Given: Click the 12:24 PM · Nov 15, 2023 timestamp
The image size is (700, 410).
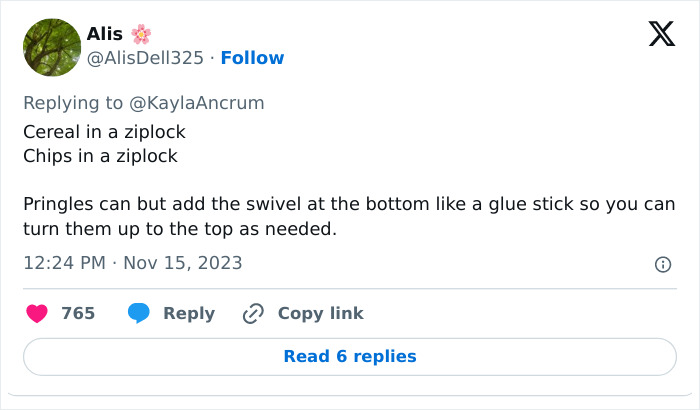Looking at the screenshot, I should [132, 264].
